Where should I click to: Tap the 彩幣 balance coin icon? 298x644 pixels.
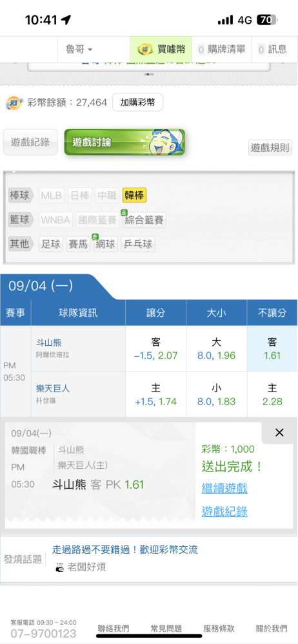tap(15, 102)
